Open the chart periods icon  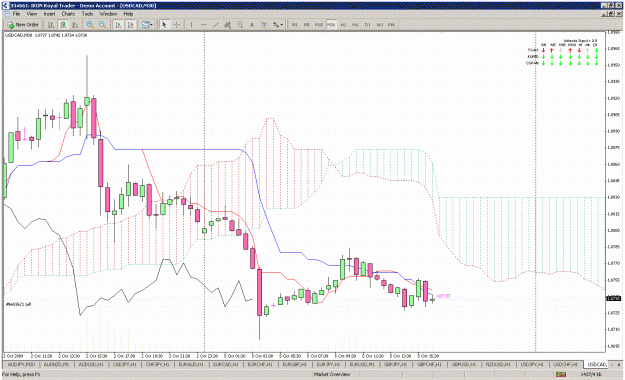click(x=145, y=25)
